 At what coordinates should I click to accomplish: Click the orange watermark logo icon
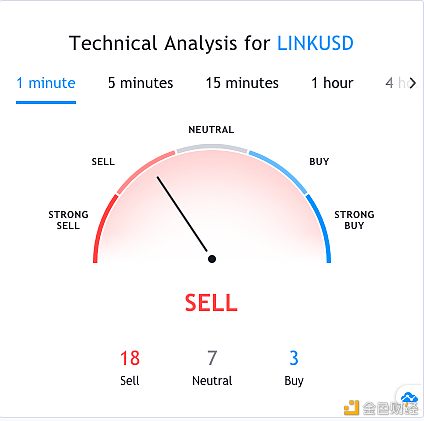[x=351, y=408]
